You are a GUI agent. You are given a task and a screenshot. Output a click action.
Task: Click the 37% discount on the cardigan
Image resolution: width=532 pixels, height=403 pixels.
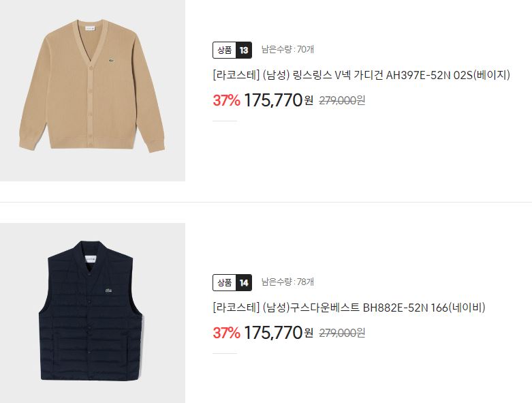226,100
